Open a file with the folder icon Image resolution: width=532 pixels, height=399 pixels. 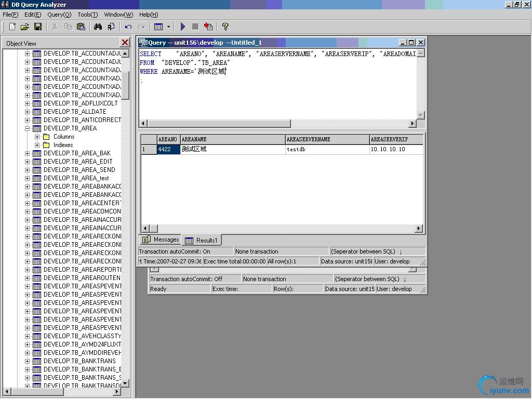point(25,26)
